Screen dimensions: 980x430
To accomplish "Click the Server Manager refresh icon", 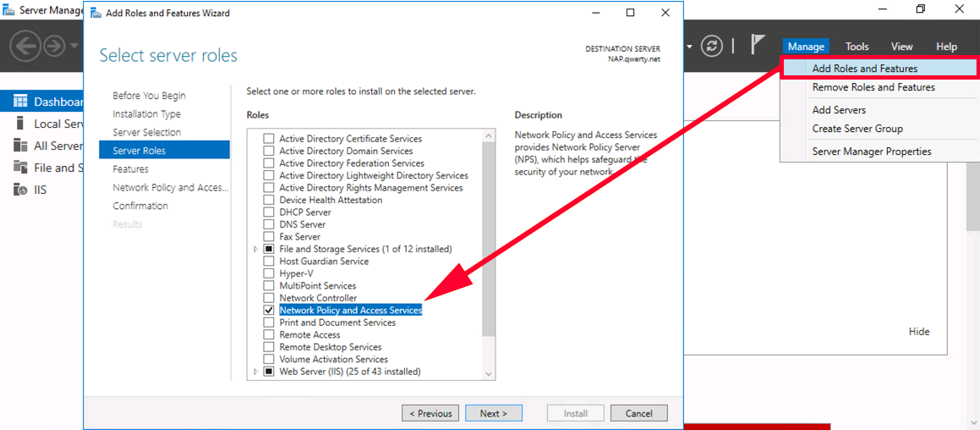I will coord(712,46).
